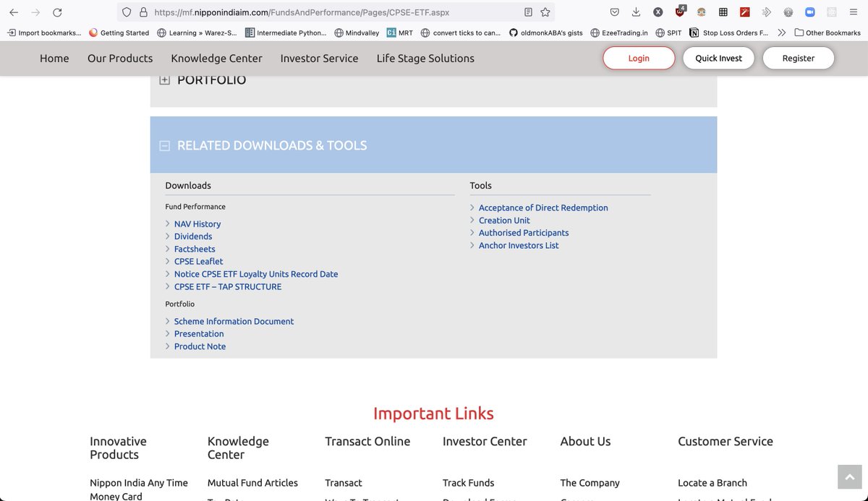The height and width of the screenshot is (501, 868).
Task: Open Knowledge Center menu
Action: tap(217, 59)
